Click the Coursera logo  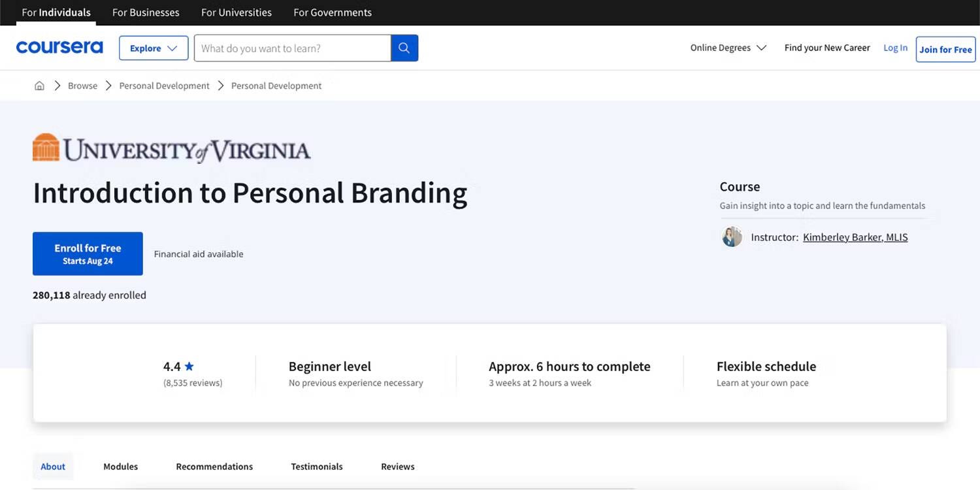pyautogui.click(x=59, y=48)
